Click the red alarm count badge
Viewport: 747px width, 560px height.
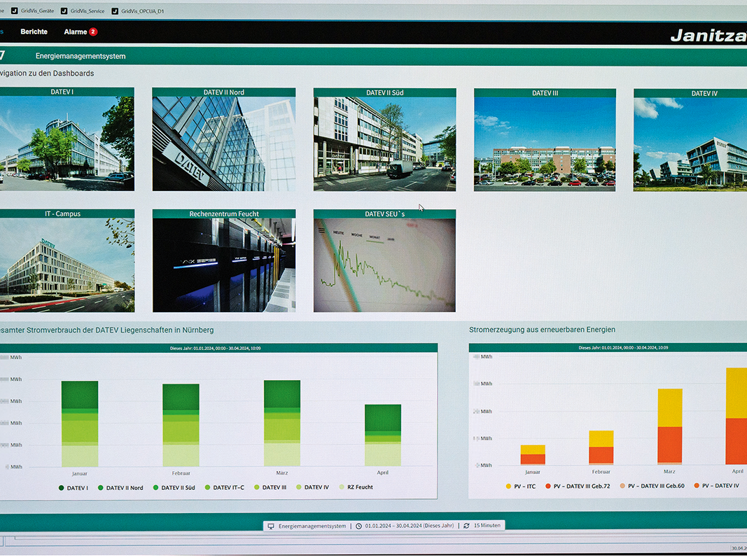93,32
